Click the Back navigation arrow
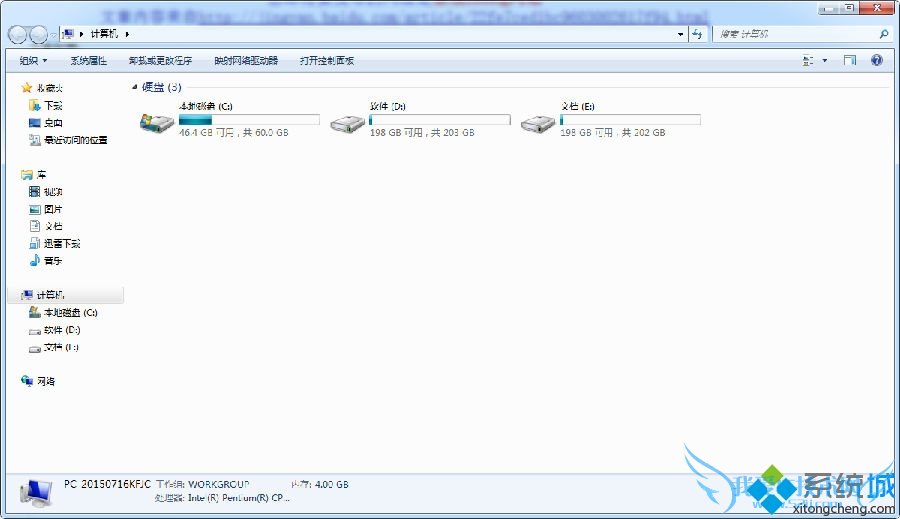 [18, 35]
